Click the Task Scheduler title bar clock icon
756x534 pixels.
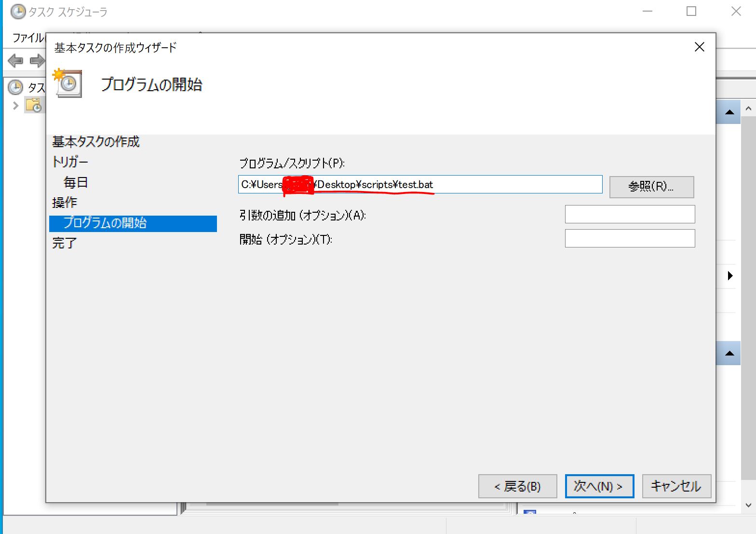click(18, 12)
